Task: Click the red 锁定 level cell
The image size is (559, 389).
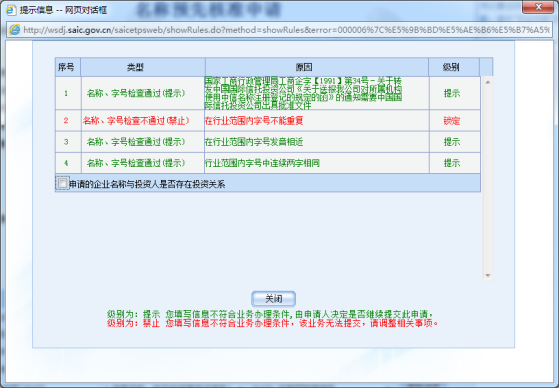Action: [452, 121]
